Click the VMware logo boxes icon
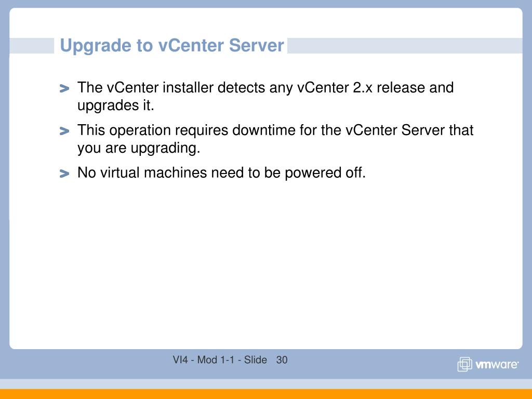 pyautogui.click(x=464, y=364)
